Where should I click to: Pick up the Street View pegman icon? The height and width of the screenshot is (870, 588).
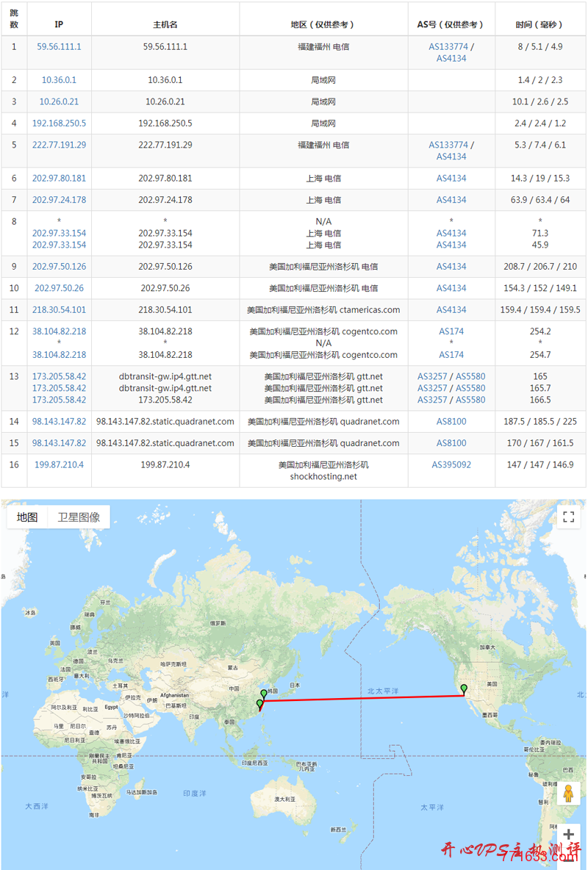[x=568, y=794]
